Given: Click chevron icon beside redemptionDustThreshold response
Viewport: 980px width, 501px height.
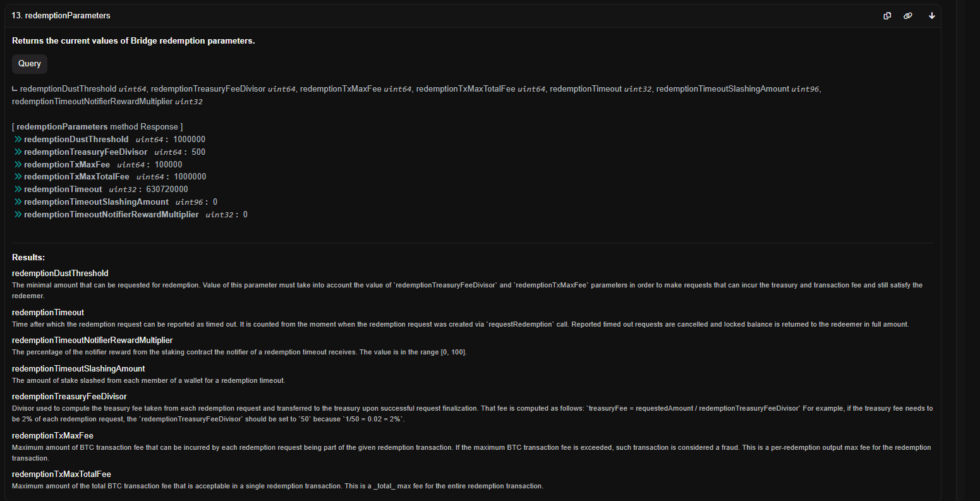Looking at the screenshot, I should coord(18,139).
